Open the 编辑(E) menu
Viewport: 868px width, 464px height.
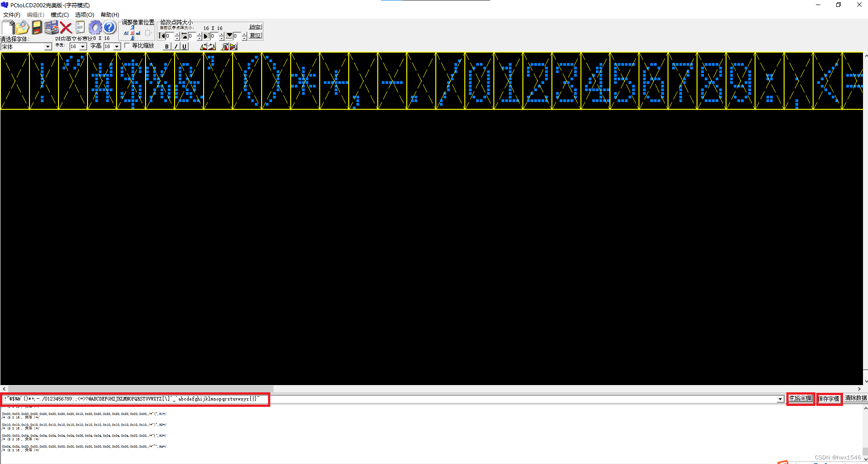click(x=36, y=15)
